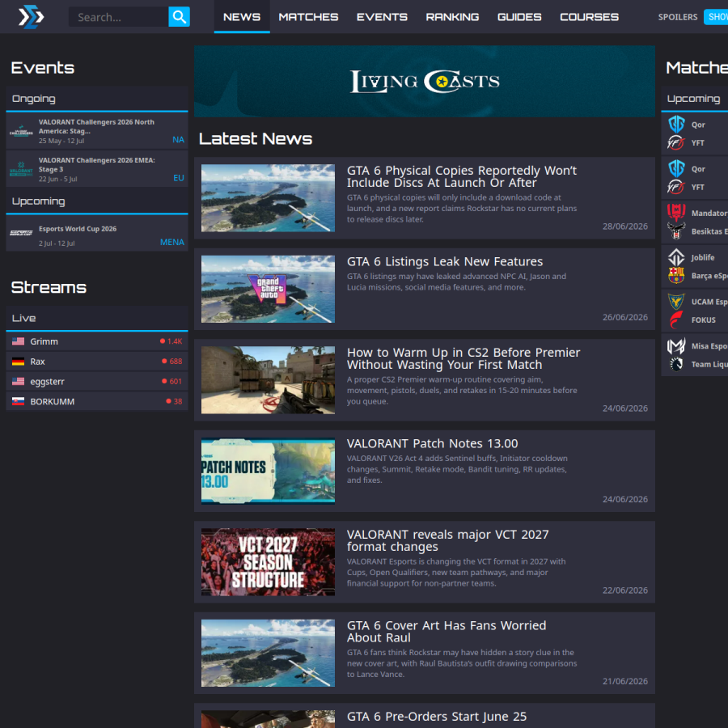Click the EU region label
This screenshot has width=728, height=728.
pos(179,178)
